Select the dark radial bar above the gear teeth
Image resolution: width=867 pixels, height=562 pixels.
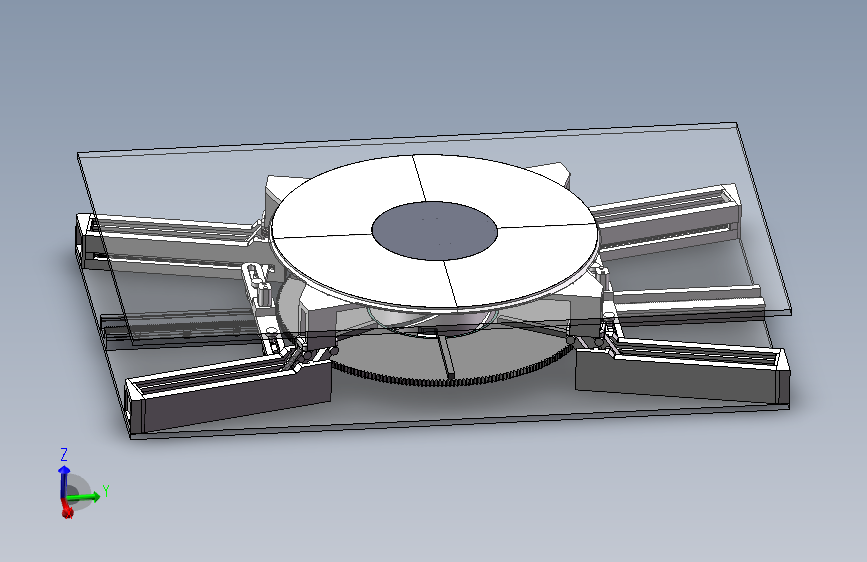(x=446, y=355)
